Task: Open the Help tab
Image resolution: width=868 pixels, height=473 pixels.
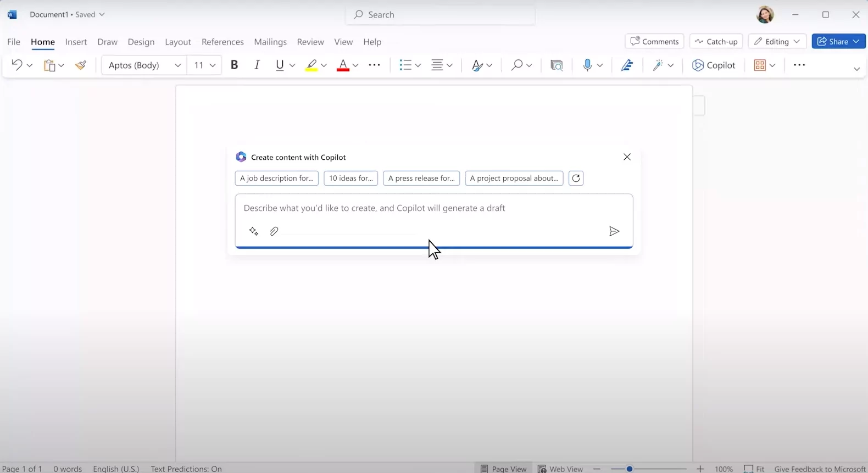Action: tap(372, 42)
